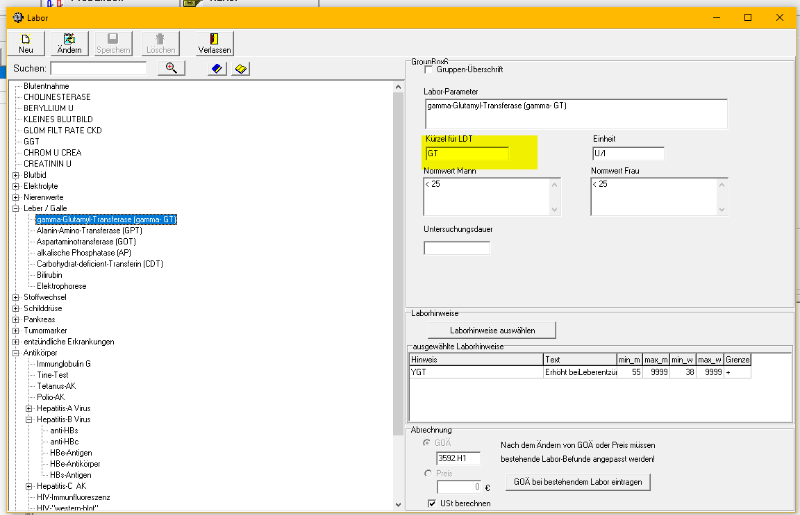Click the magnifying glass search icon
Screen dimensions: 800x515
pyautogui.click(x=171, y=67)
